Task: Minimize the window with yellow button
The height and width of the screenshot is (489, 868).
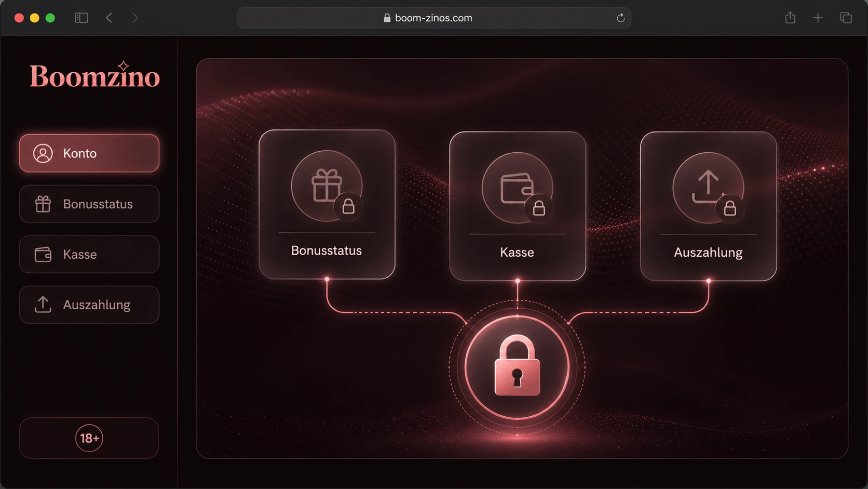Action: pos(35,18)
